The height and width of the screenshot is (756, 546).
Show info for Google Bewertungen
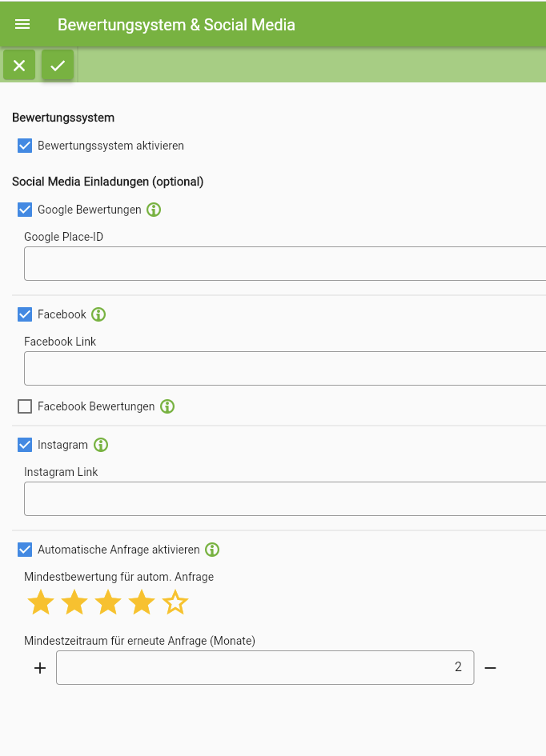(x=154, y=210)
